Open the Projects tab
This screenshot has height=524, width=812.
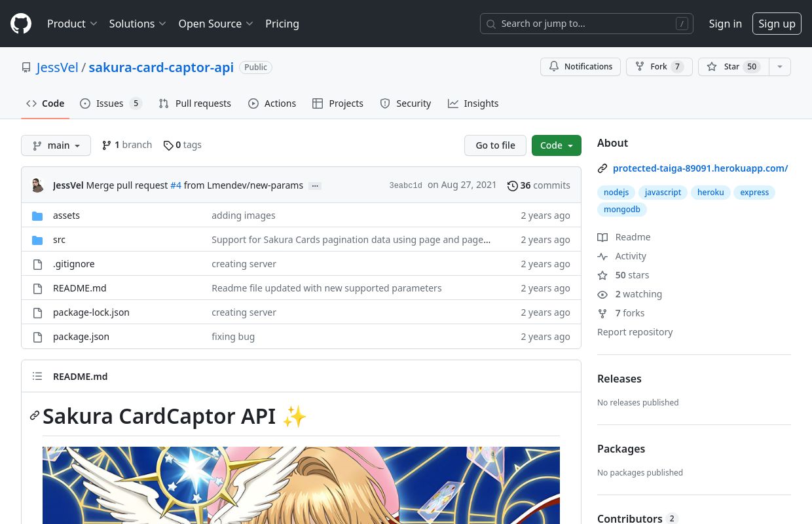[338, 103]
